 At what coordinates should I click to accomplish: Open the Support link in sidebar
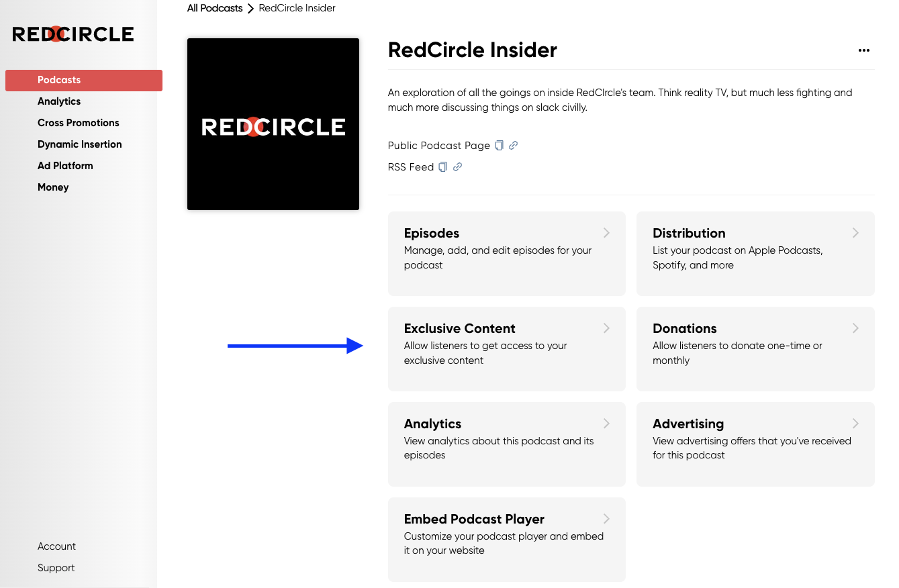56,568
